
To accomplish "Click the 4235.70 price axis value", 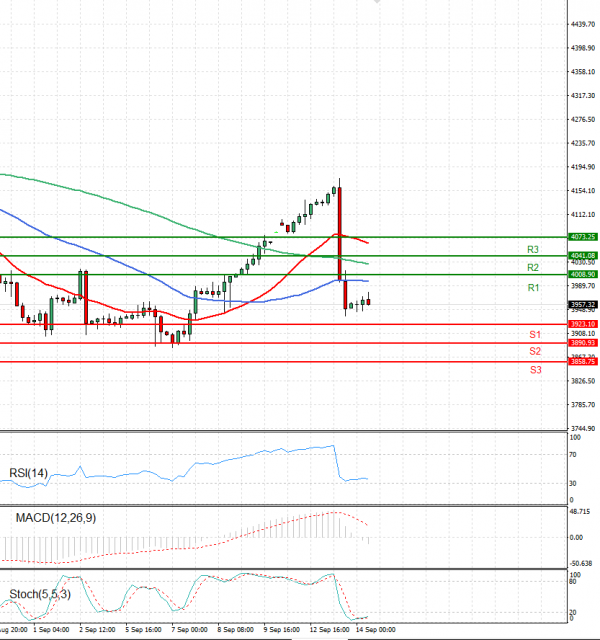I will pos(583,143).
